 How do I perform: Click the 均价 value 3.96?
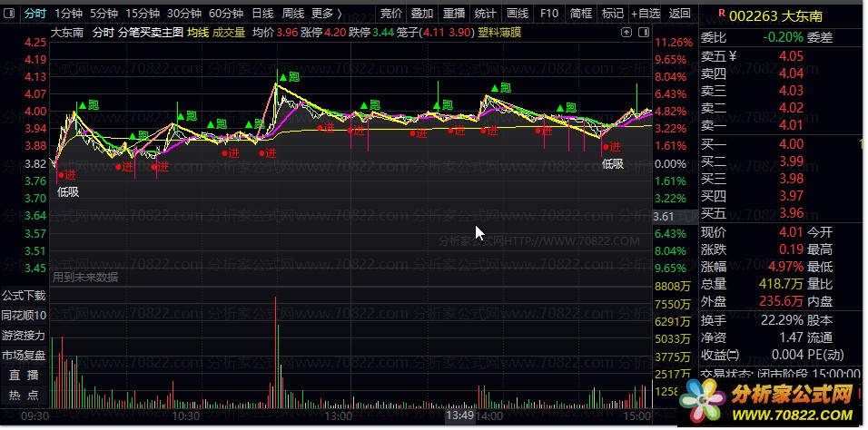(287, 33)
